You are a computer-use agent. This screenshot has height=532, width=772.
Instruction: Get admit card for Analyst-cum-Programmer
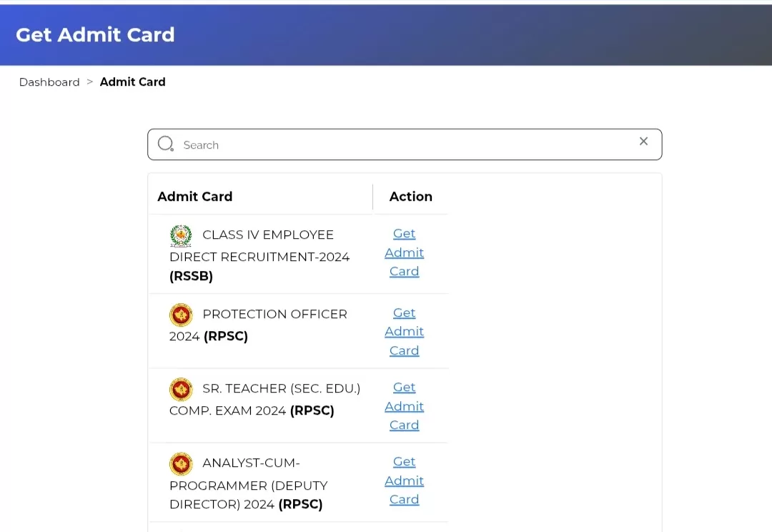(x=404, y=481)
